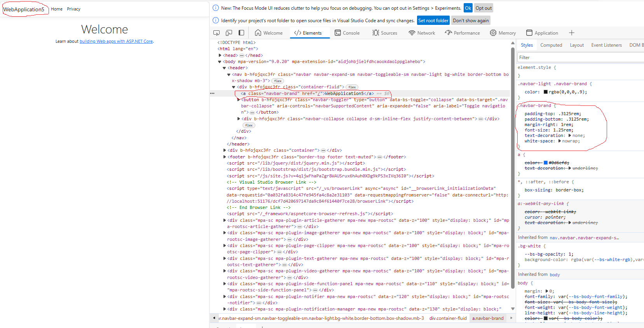Switch to the Sources tab
Viewport: 644px width, 328px height.
click(384, 33)
